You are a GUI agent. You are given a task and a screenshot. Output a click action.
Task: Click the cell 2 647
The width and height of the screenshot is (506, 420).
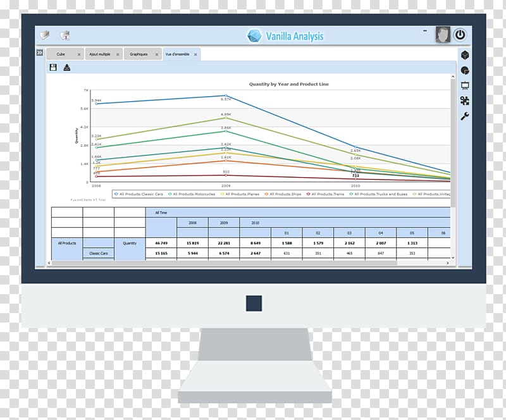click(256, 253)
